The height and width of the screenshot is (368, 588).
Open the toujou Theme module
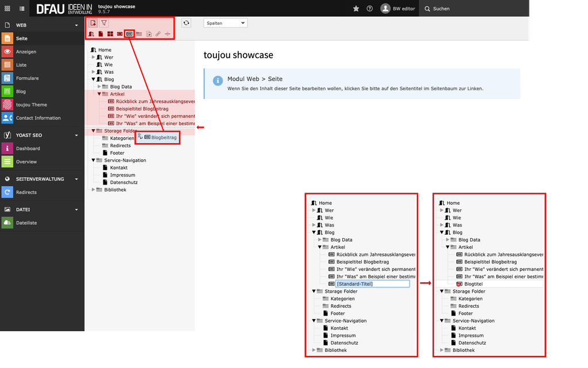(x=31, y=105)
